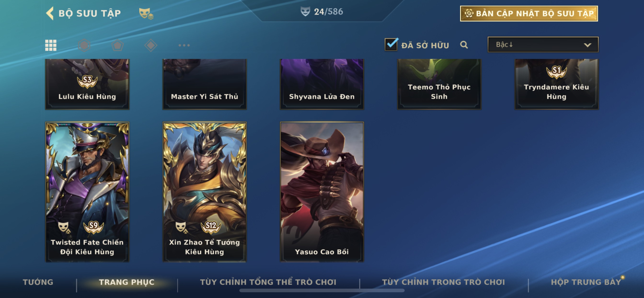
Task: Select the Yasuo Cao Bồi skin card
Action: tap(322, 192)
